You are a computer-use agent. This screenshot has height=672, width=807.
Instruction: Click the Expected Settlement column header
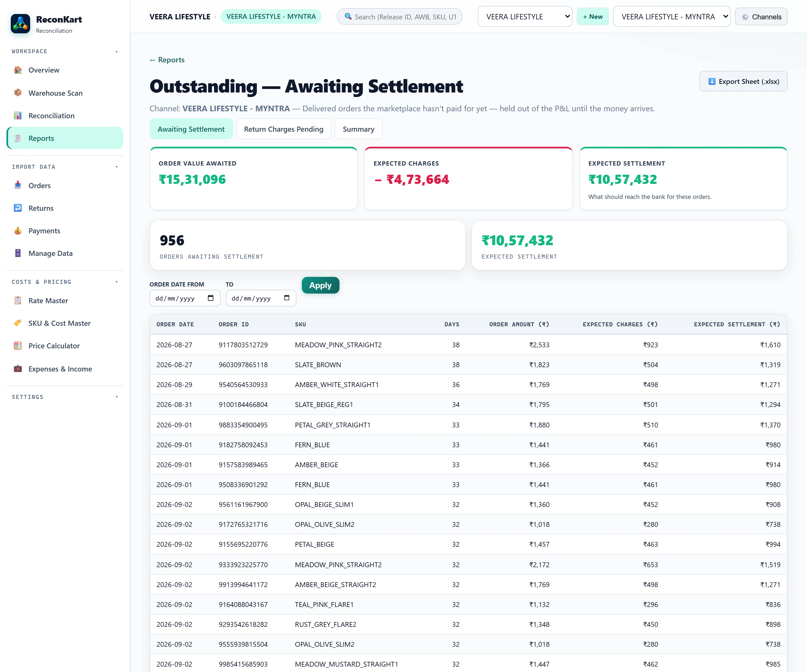coord(737,324)
